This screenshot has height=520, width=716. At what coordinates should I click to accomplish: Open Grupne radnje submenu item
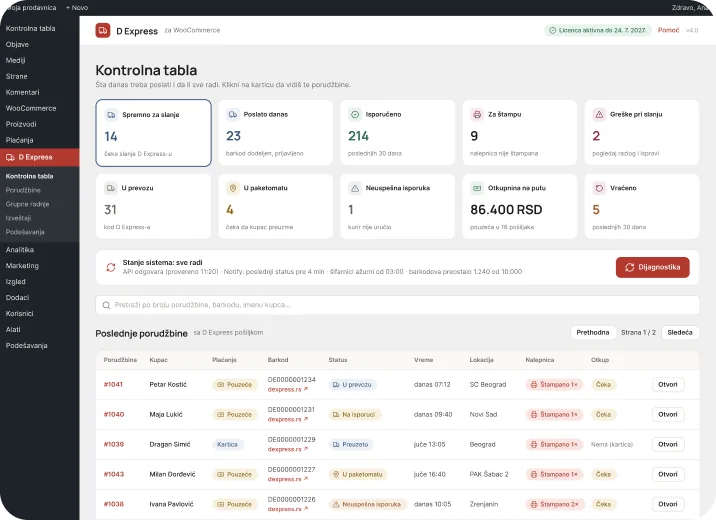point(27,204)
